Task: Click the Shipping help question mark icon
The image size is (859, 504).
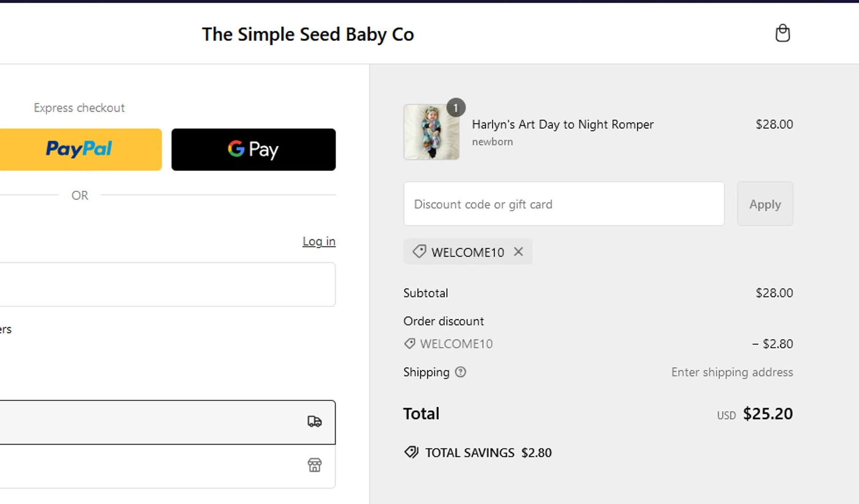Action: [460, 372]
